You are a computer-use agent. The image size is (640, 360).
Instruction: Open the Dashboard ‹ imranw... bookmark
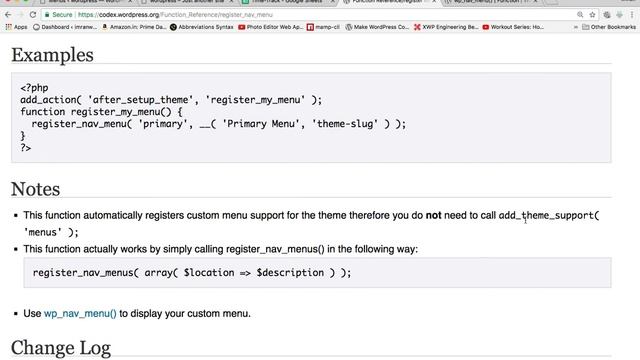[x=65, y=27]
